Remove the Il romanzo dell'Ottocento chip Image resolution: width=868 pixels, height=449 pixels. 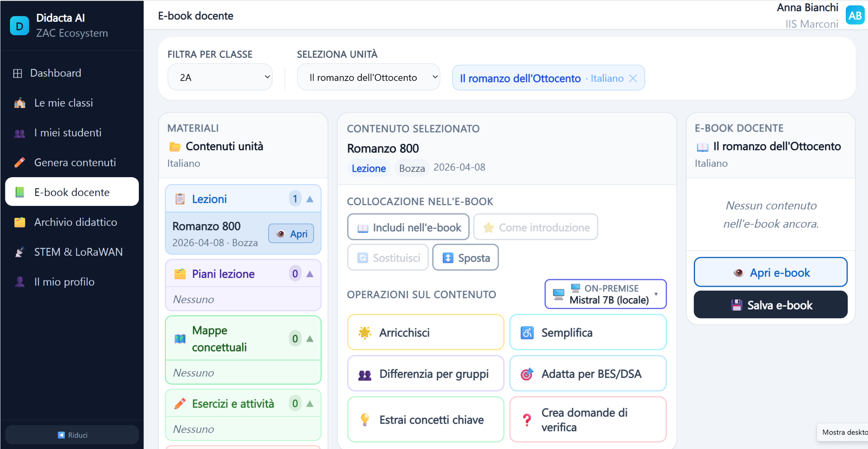[633, 78]
